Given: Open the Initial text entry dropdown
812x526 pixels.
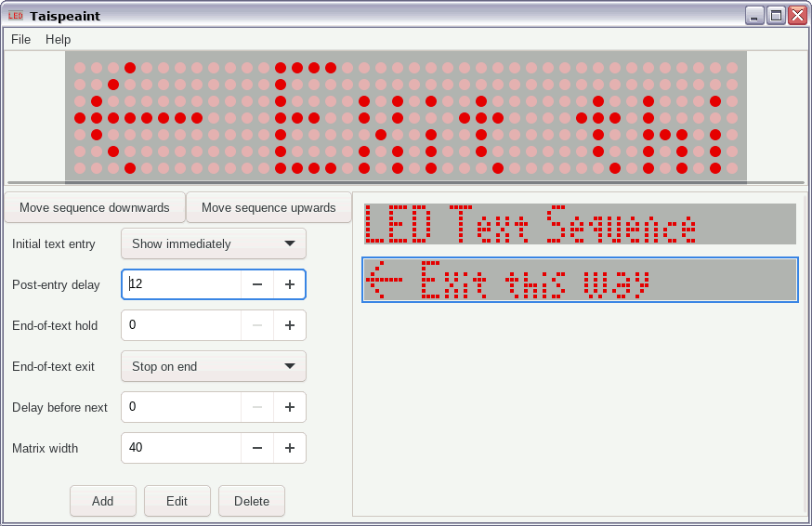Looking at the screenshot, I should point(213,243).
